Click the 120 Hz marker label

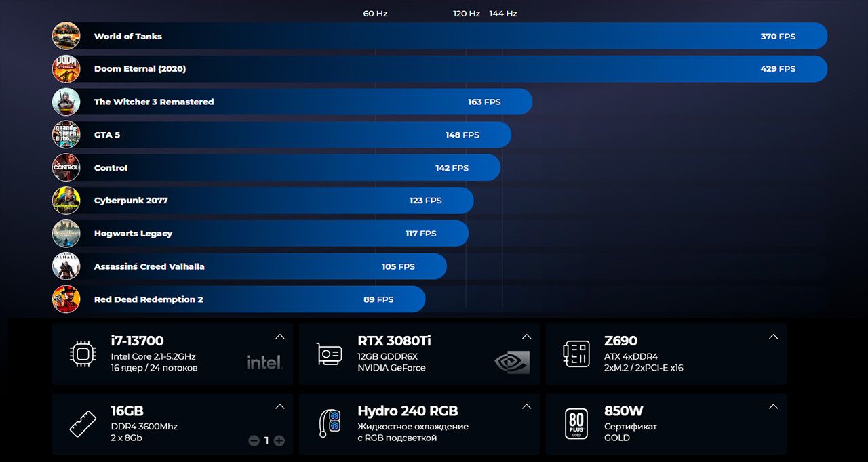coord(467,14)
